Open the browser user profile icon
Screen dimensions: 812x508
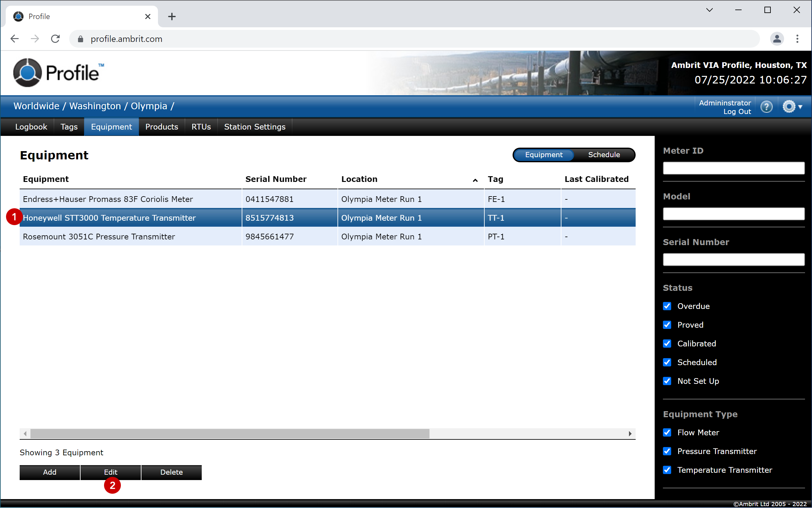click(x=777, y=39)
